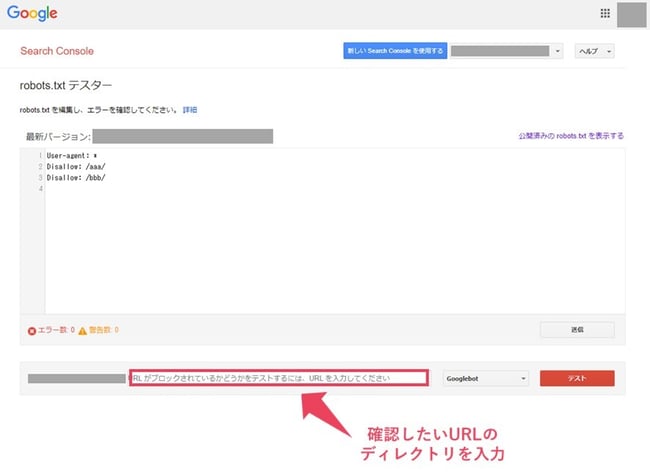Click empty line 4 in the editor
650x474 pixels.
coord(100,188)
